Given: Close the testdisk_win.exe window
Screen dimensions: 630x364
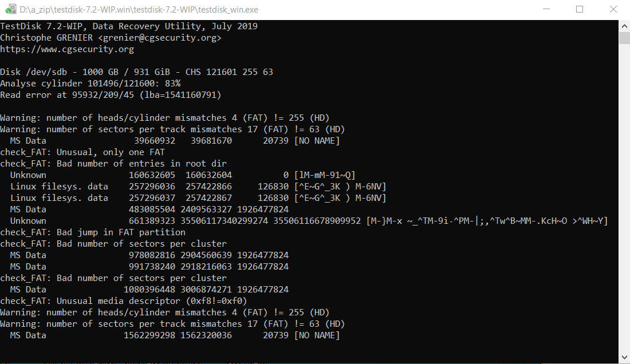Looking at the screenshot, I should (x=613, y=9).
